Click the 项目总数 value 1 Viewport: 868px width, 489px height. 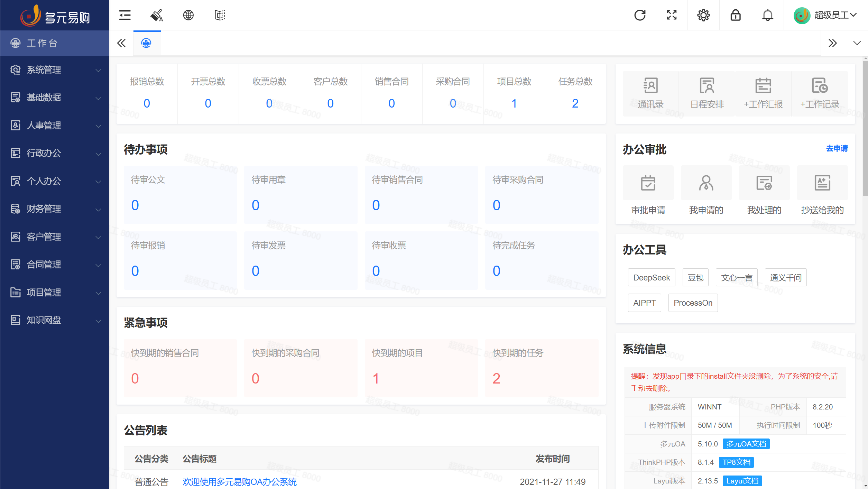pyautogui.click(x=514, y=103)
